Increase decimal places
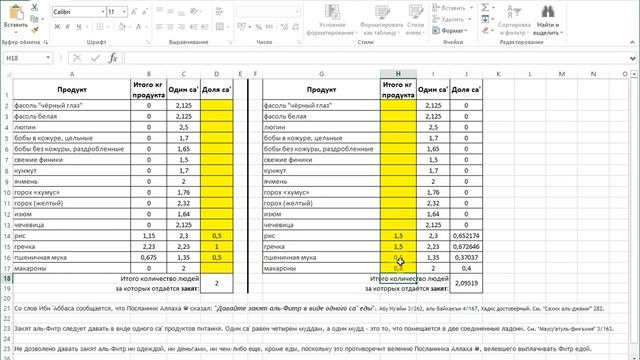 coord(284,27)
